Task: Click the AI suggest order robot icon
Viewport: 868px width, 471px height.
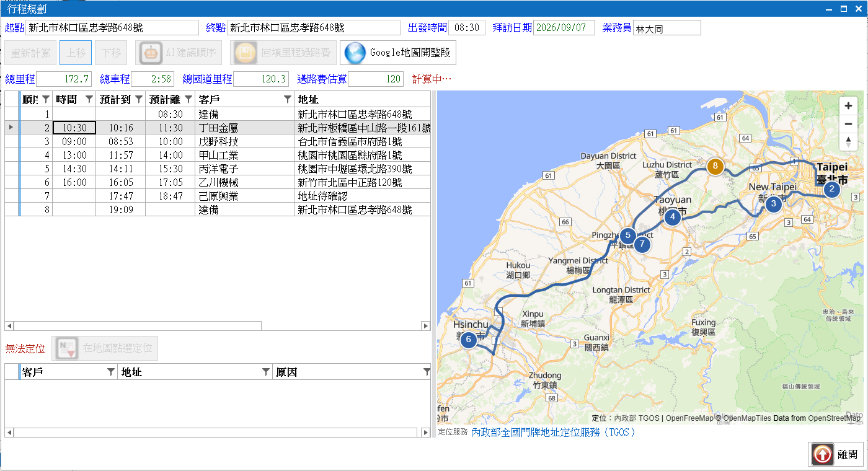Action: 151,53
